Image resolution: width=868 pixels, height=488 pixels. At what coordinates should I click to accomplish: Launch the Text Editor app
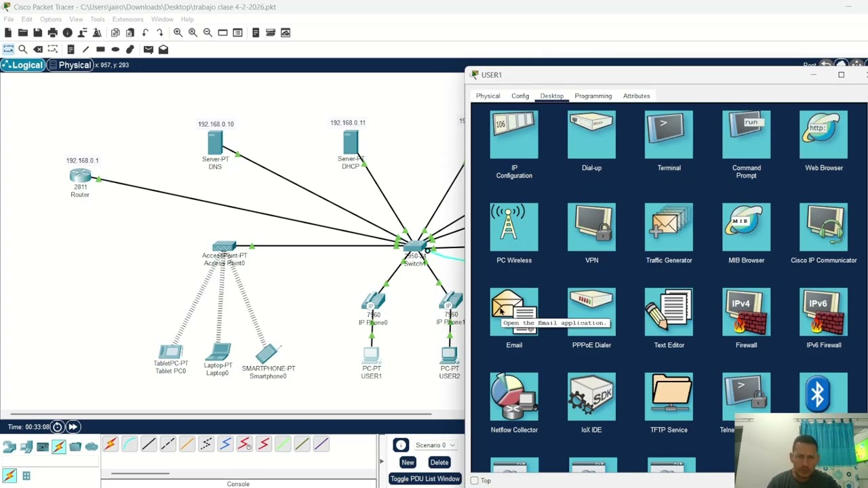tap(669, 312)
